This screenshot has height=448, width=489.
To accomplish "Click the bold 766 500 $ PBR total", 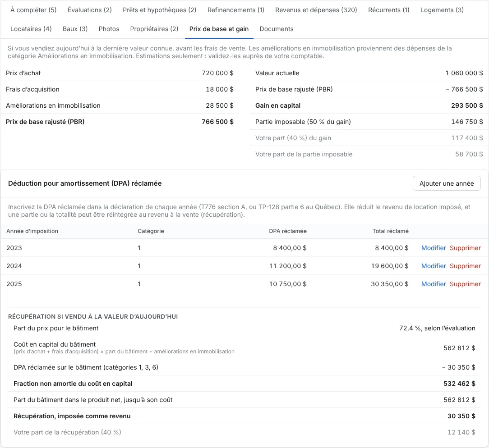I will (217, 122).
